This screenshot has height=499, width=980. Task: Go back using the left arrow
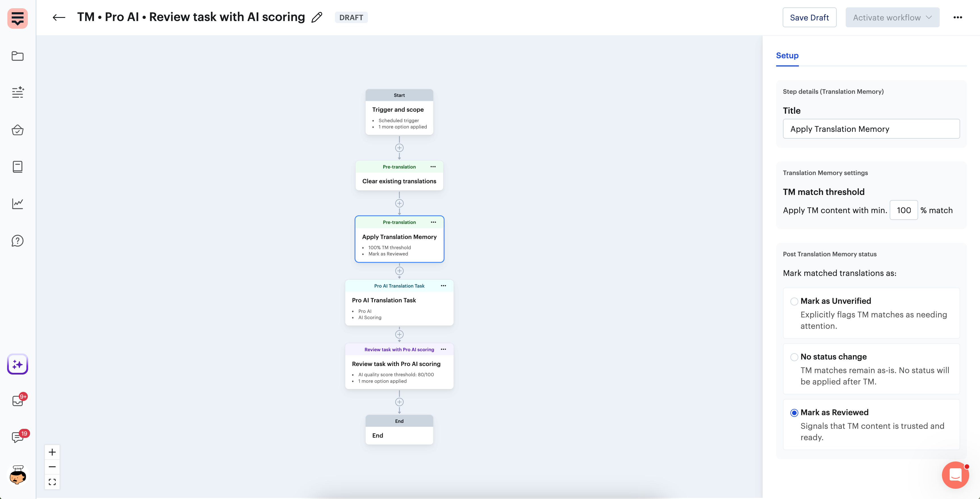point(59,18)
